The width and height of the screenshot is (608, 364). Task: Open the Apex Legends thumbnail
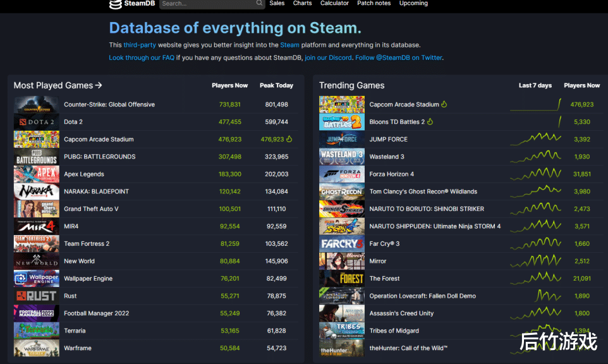tap(37, 174)
